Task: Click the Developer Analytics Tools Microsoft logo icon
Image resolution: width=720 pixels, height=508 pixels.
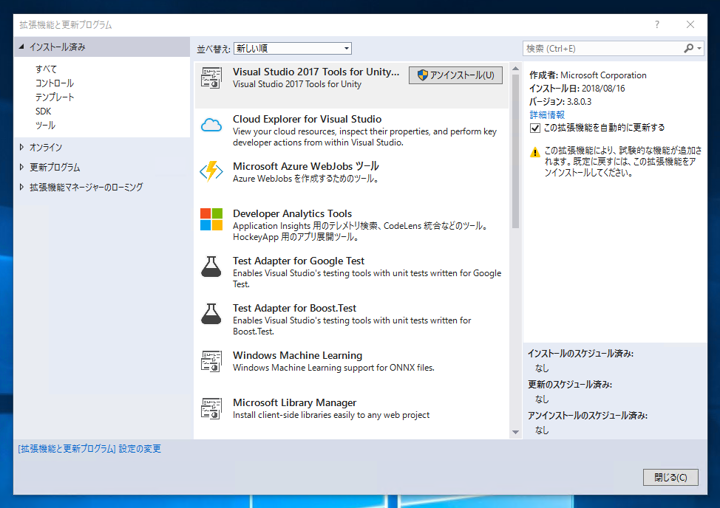Action: [211, 219]
